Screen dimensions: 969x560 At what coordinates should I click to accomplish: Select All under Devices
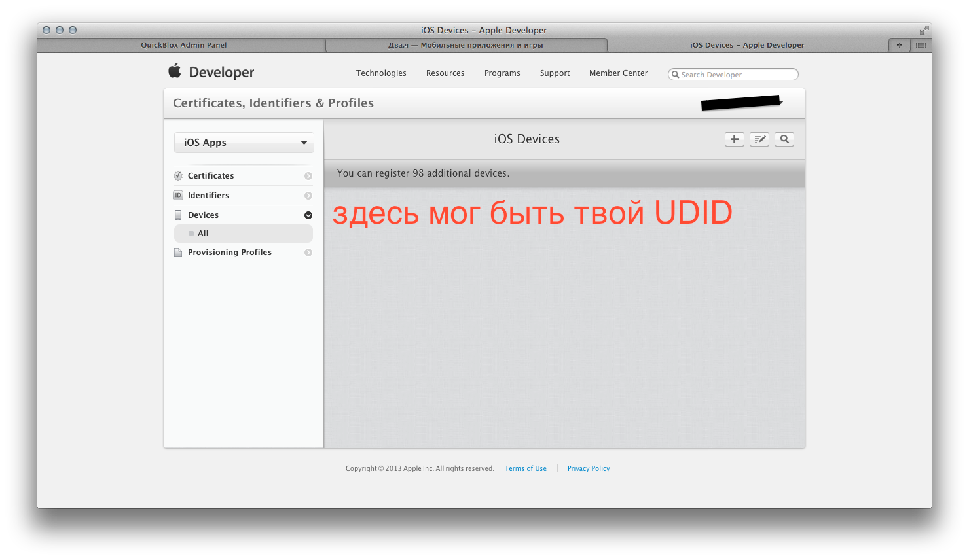244,234
